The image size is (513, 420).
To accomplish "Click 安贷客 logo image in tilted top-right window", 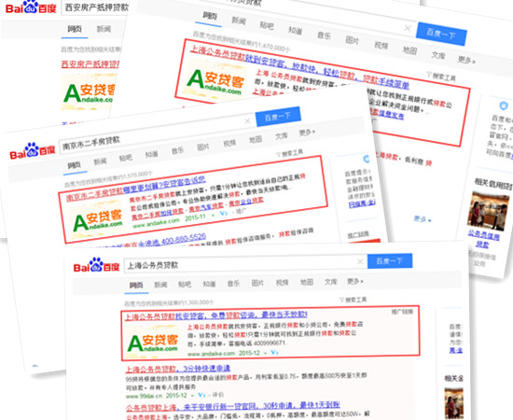I will [215, 80].
